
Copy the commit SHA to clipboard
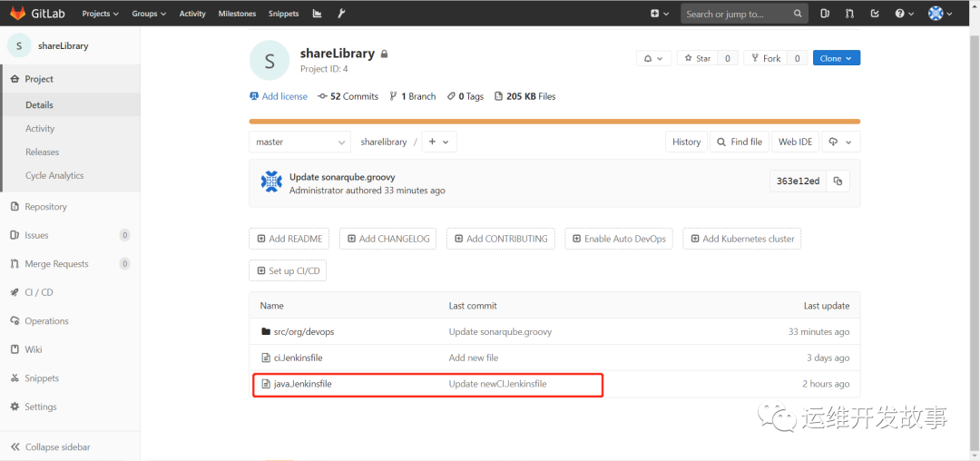[x=838, y=181]
